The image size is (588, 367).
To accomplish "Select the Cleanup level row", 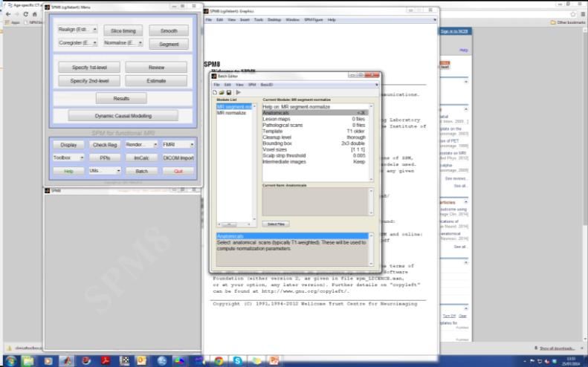I will pos(314,137).
